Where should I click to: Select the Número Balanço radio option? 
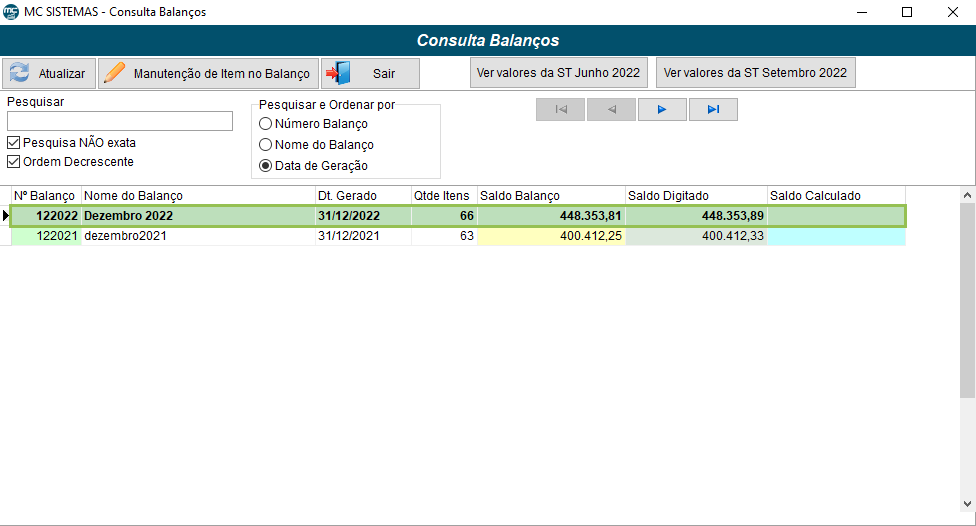point(266,124)
